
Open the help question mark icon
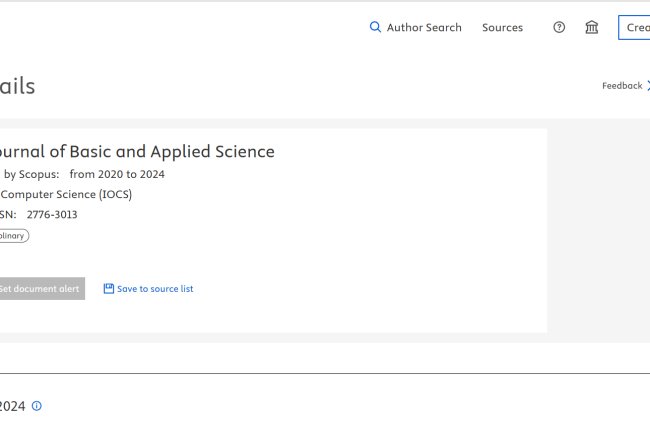pos(559,27)
